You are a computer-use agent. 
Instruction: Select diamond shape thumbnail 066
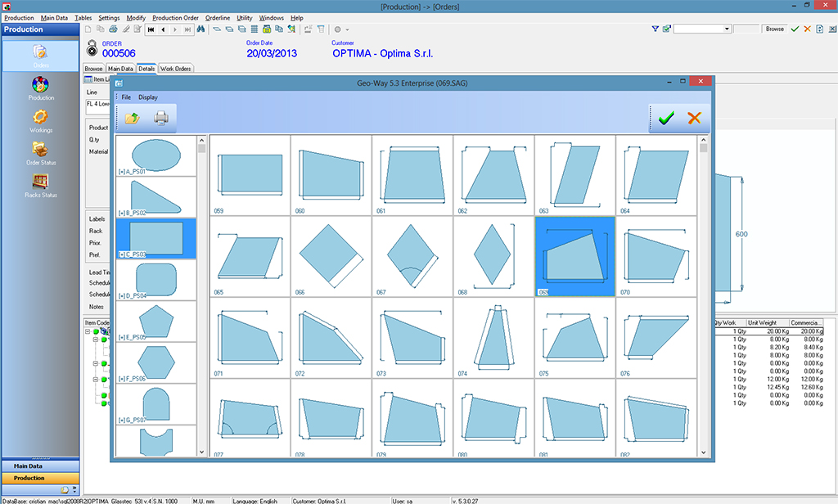[331, 257]
